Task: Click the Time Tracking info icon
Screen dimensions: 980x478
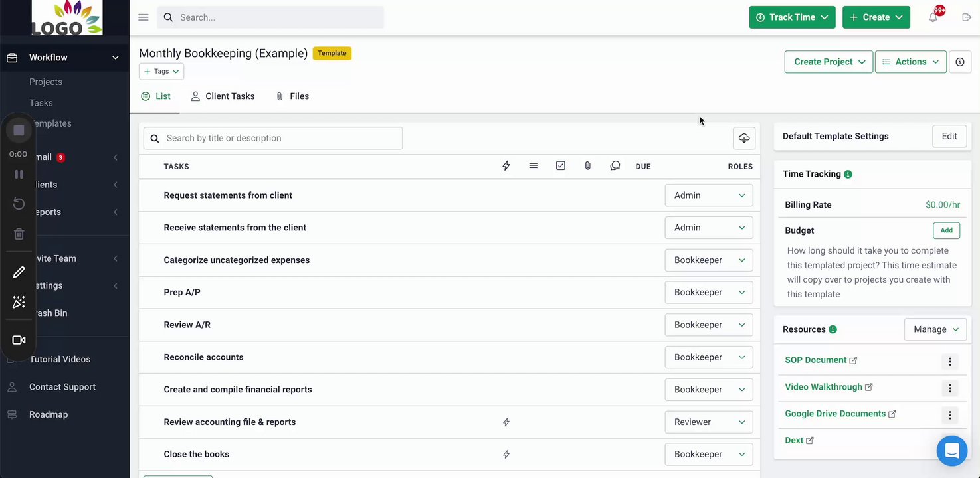Action: pos(848,174)
